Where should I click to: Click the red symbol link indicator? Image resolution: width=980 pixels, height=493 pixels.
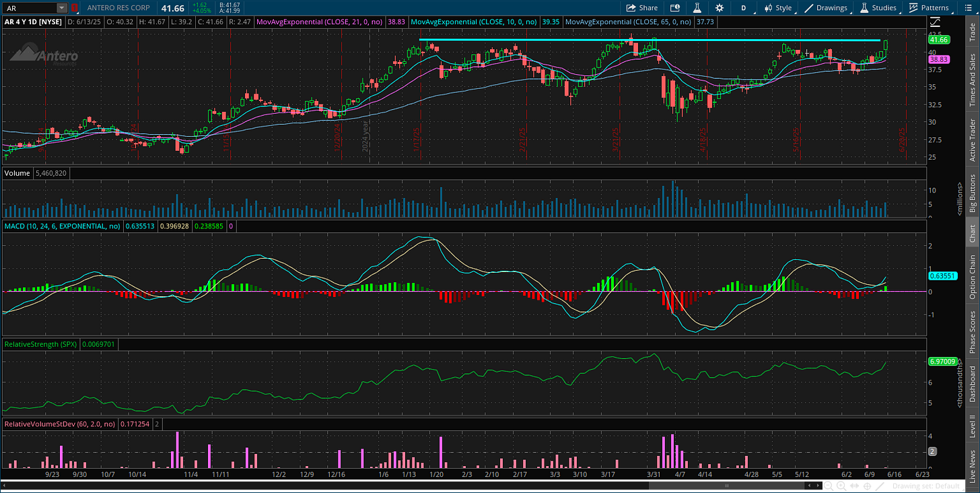point(74,8)
